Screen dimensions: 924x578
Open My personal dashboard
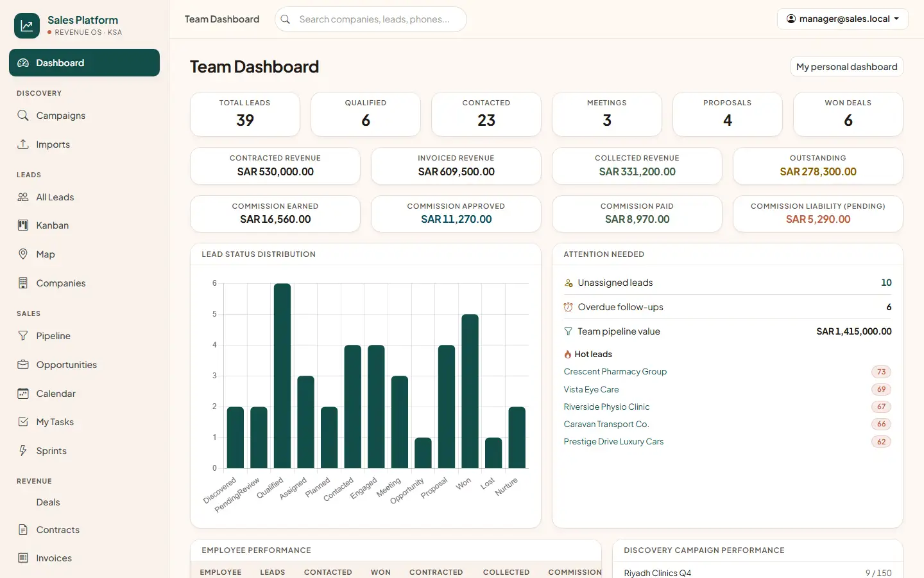[x=846, y=67]
